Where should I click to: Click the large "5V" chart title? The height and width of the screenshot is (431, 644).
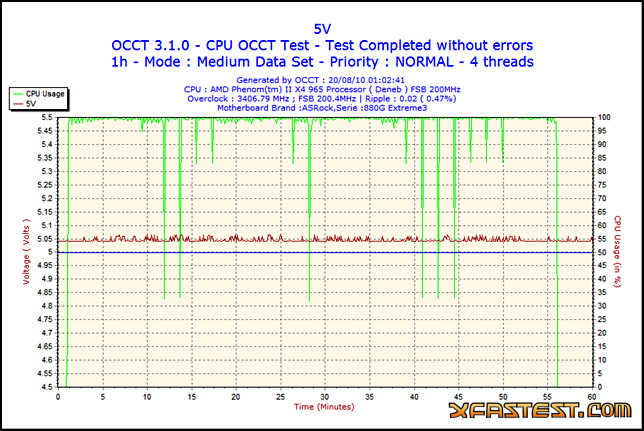point(322,29)
